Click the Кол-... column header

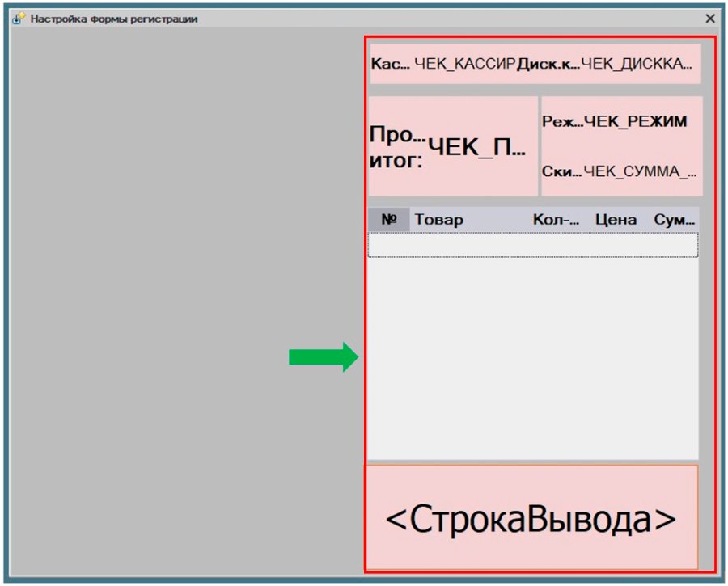click(x=557, y=220)
